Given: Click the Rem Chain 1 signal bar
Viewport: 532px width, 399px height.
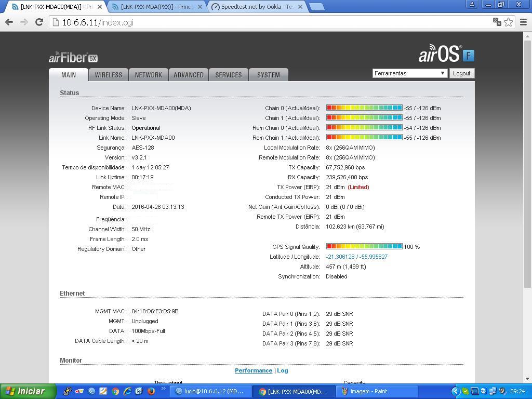Looking at the screenshot, I should pyautogui.click(x=364, y=137).
